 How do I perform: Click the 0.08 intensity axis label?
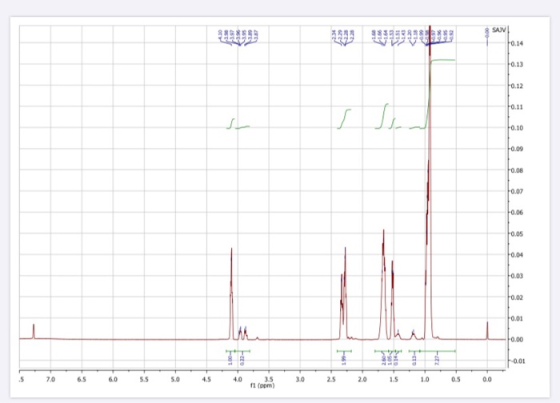[x=517, y=170]
